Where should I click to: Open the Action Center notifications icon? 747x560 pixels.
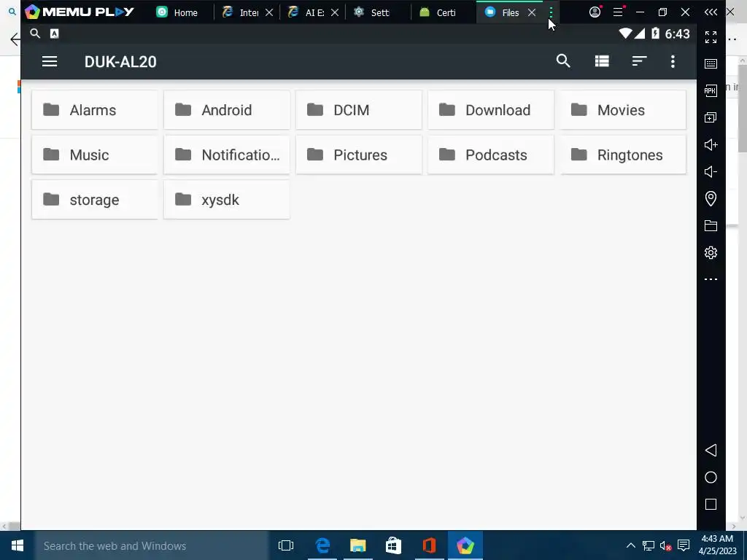point(684,545)
